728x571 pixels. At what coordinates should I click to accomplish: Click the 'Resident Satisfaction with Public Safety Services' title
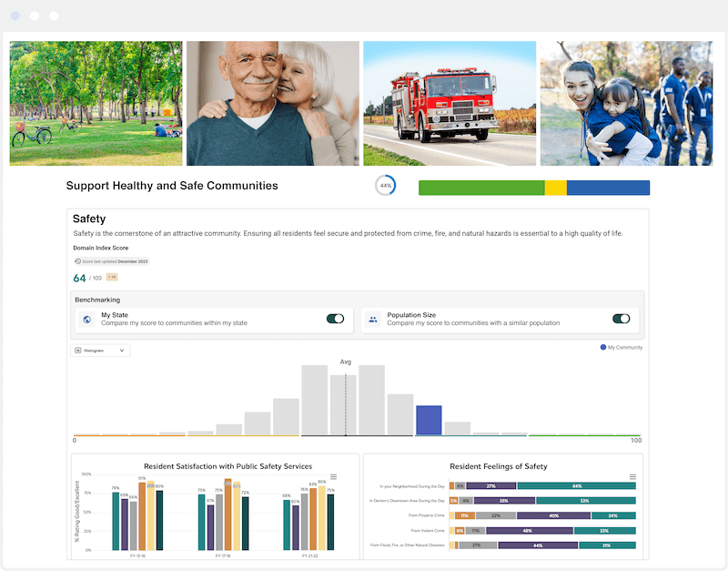228,466
